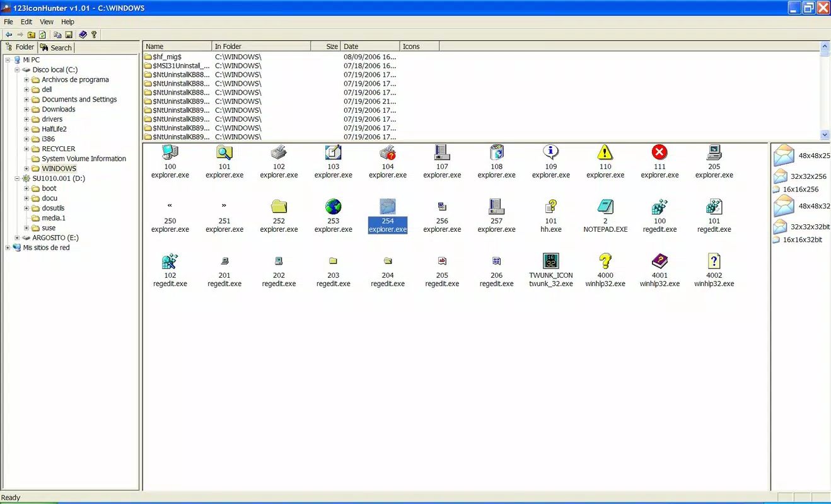Open the File menu
Screen dimensions: 831x504
pyautogui.click(x=8, y=21)
